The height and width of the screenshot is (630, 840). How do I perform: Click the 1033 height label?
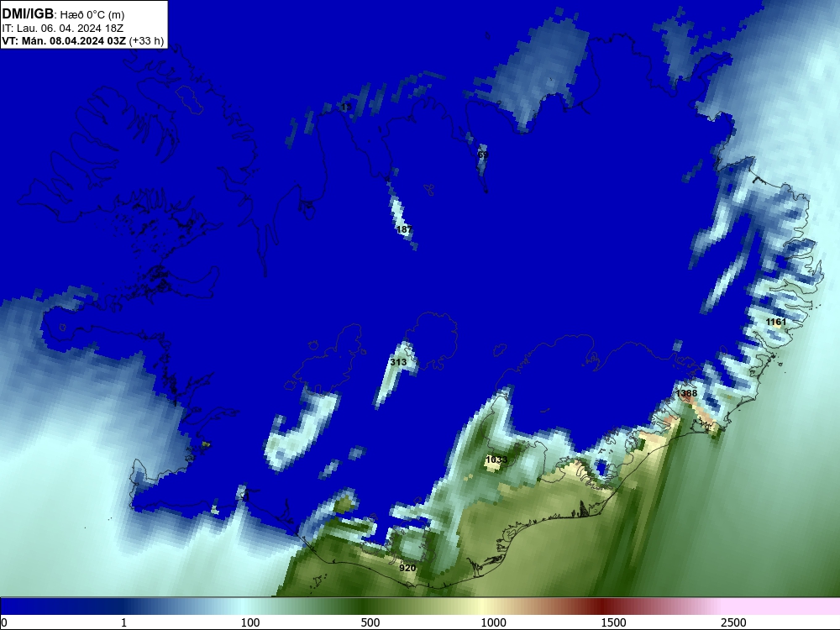496,459
